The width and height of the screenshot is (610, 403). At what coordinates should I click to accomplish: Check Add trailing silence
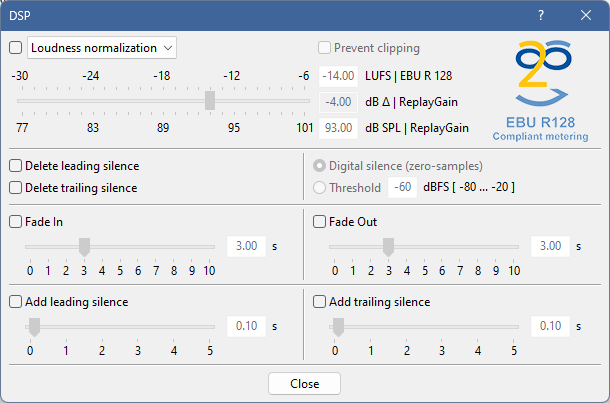pos(320,301)
